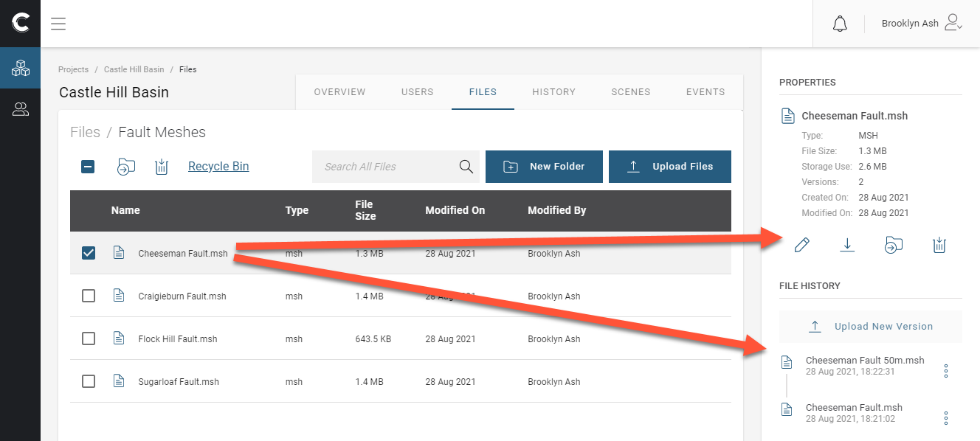Switch to the History tab
This screenshot has height=441, width=980.
coord(554,92)
